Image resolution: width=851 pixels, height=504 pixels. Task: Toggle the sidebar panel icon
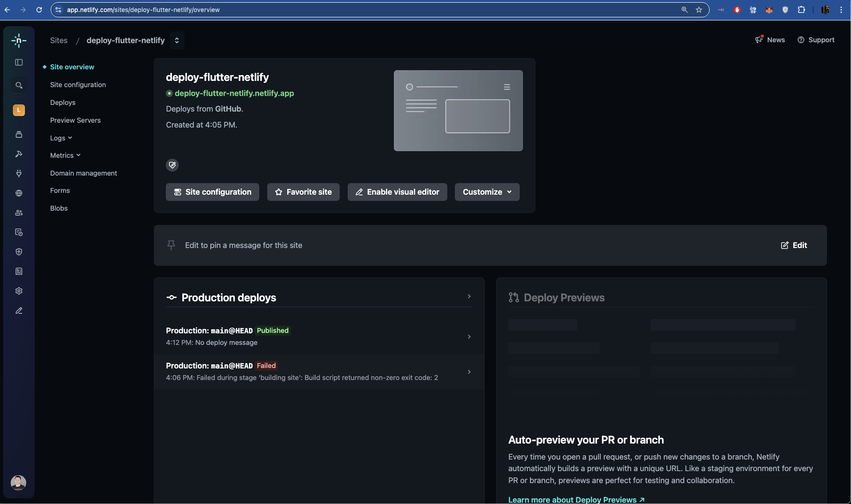[x=19, y=63]
